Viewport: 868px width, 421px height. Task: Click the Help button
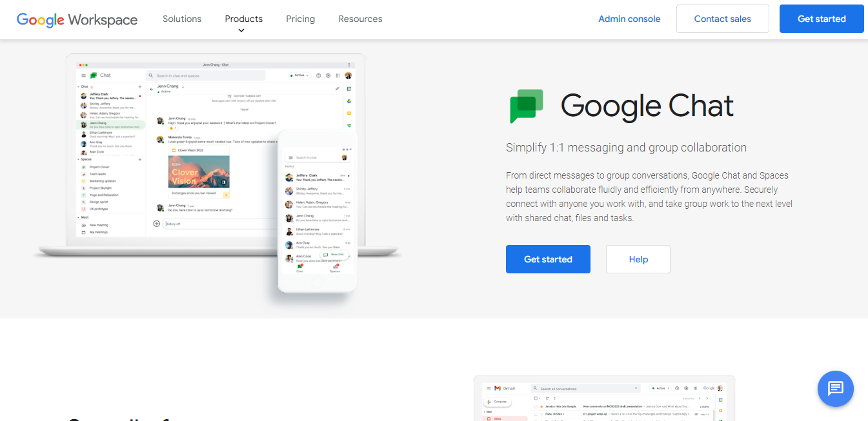[x=638, y=259]
